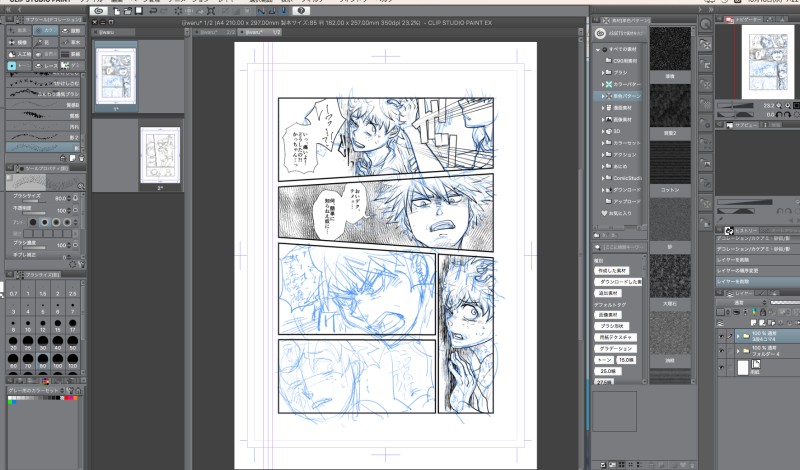This screenshot has width=800, height=470.
Task: Click the Undo arrow icon
Action: pyautogui.click(x=153, y=11)
